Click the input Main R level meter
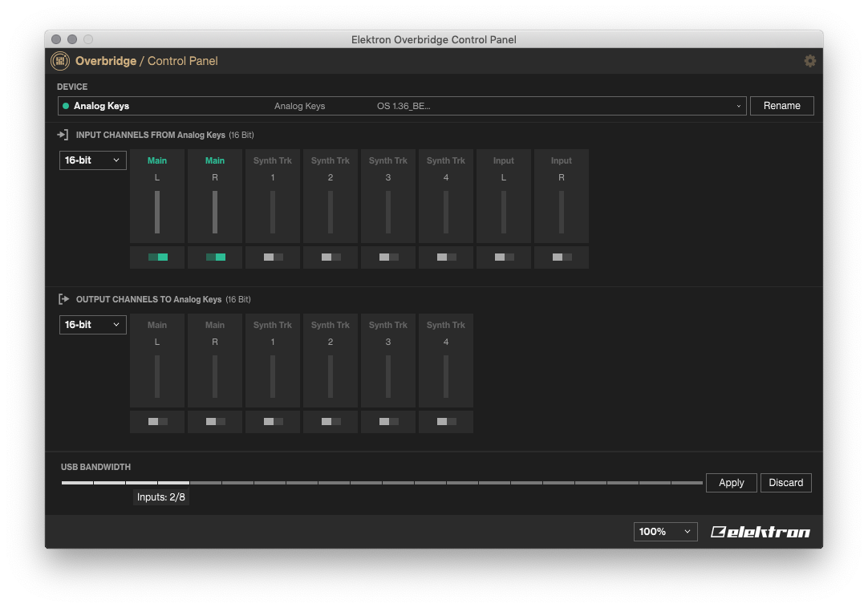Screen dimensions: 868x608 (x=215, y=212)
